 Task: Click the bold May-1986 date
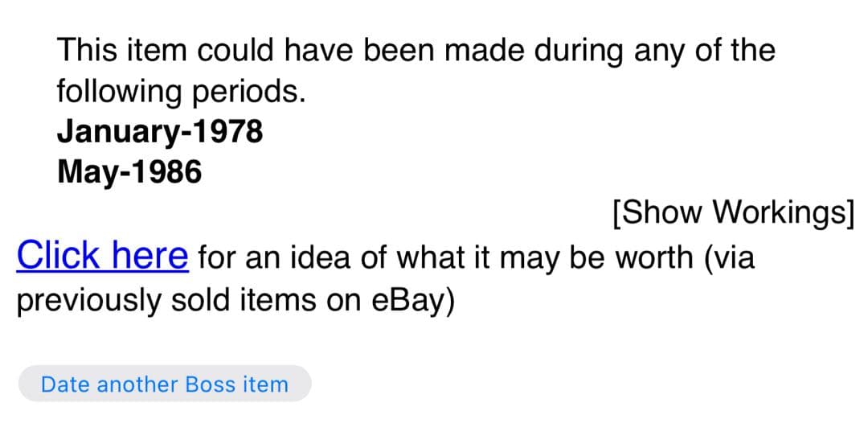(x=129, y=172)
